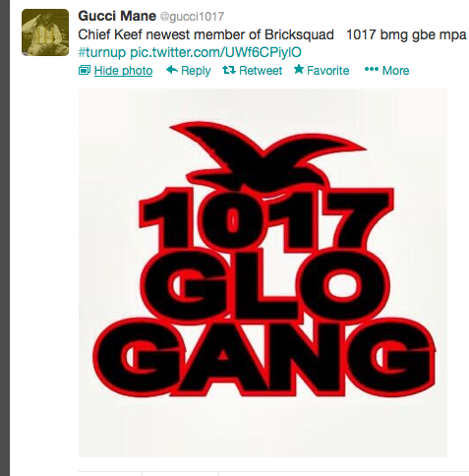Select the Reply text label
The height and width of the screenshot is (476, 469).
coord(196,71)
